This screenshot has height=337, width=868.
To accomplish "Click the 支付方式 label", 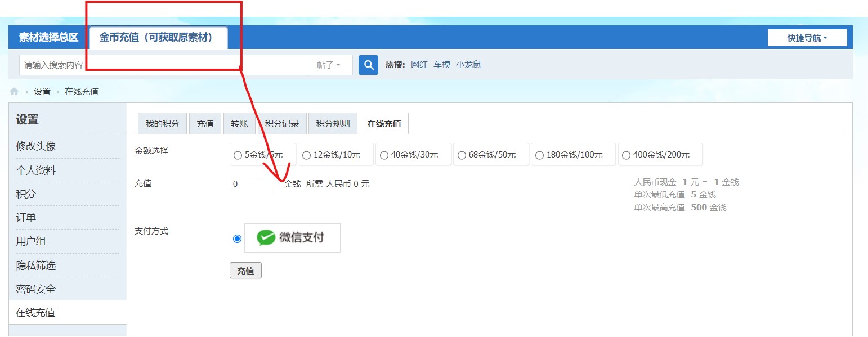I will click(151, 231).
